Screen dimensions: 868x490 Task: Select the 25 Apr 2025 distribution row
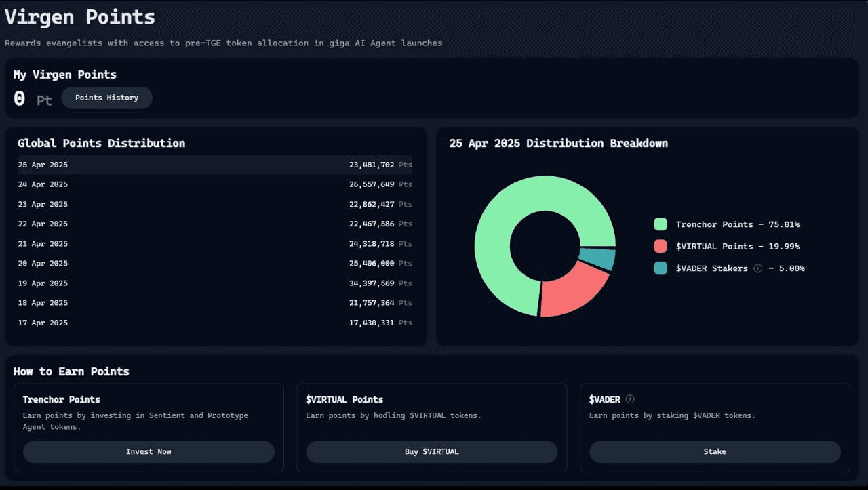coord(215,165)
